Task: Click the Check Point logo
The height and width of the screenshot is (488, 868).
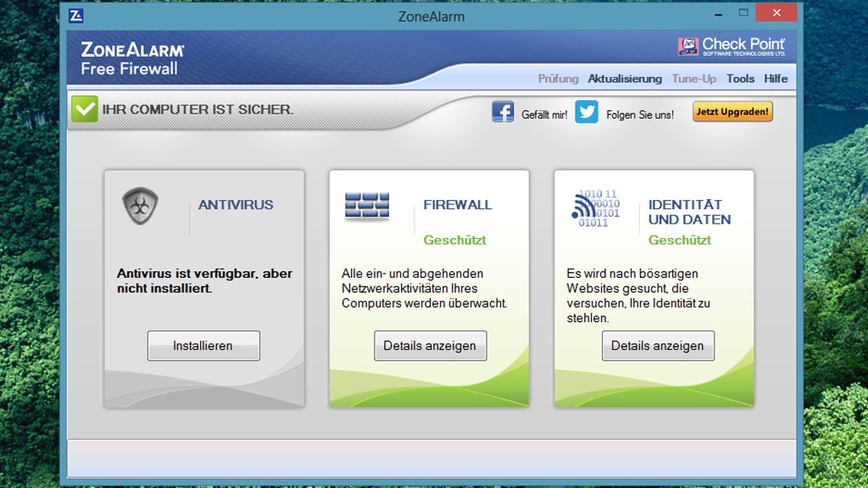Action: [732, 47]
